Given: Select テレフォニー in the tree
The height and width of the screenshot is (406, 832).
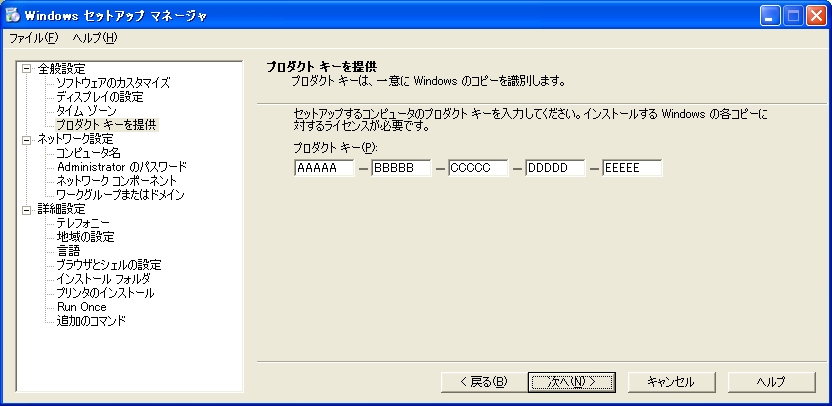Looking at the screenshot, I should 83,223.
